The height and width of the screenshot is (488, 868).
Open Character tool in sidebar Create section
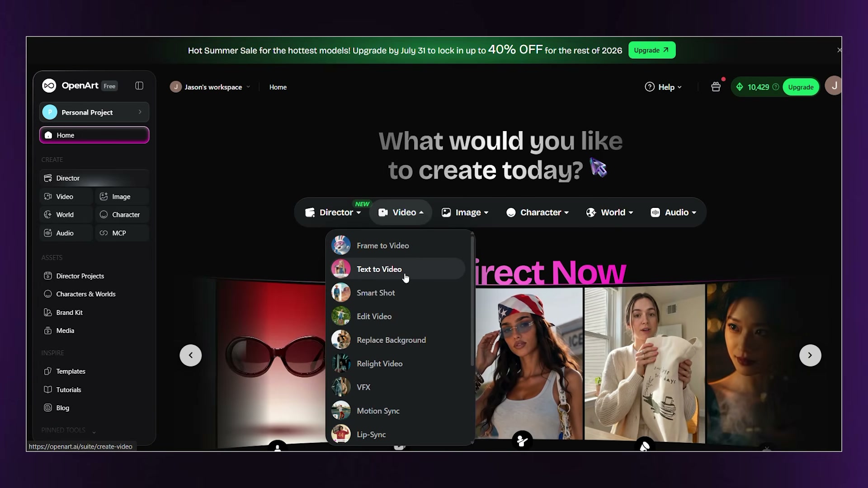[122, 215]
